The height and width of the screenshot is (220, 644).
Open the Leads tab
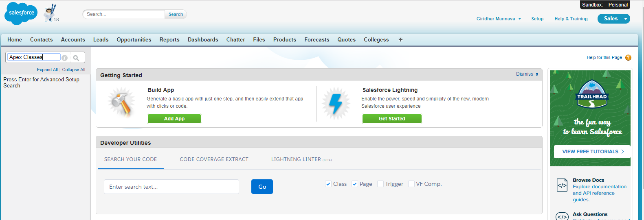click(x=101, y=39)
